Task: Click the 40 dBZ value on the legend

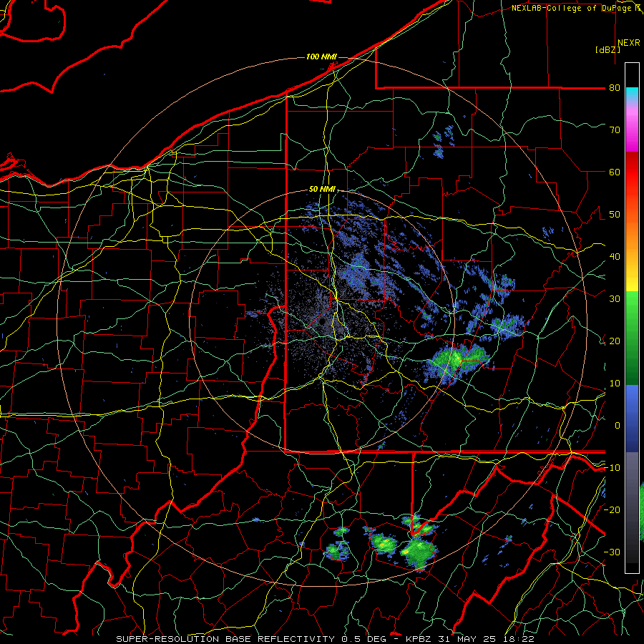Action: (615, 257)
